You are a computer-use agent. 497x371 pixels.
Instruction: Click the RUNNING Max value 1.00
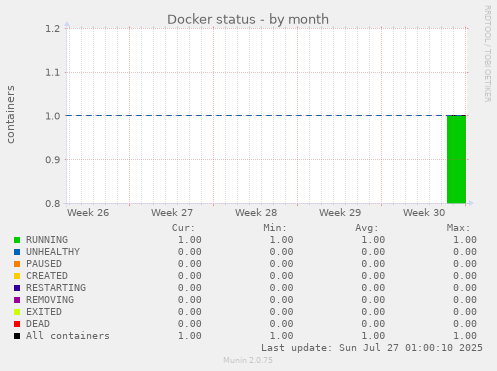(465, 240)
